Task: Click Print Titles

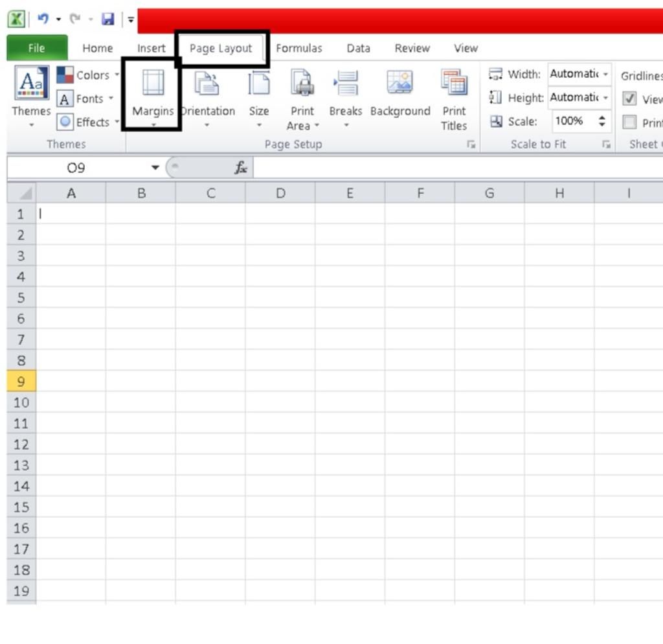Action: pos(454,100)
